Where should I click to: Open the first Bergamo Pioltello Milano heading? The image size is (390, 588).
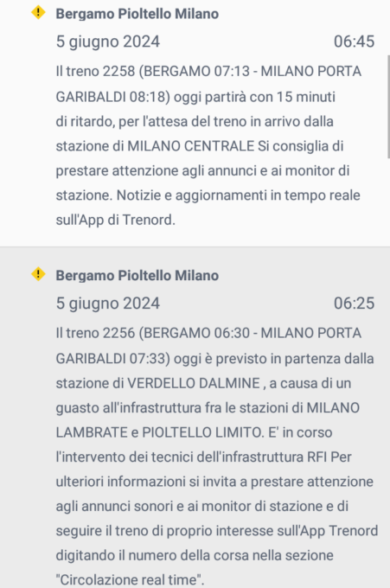(x=137, y=14)
